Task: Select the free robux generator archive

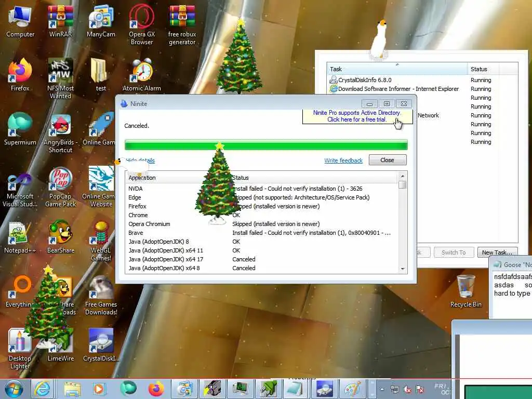Action: 182,25
